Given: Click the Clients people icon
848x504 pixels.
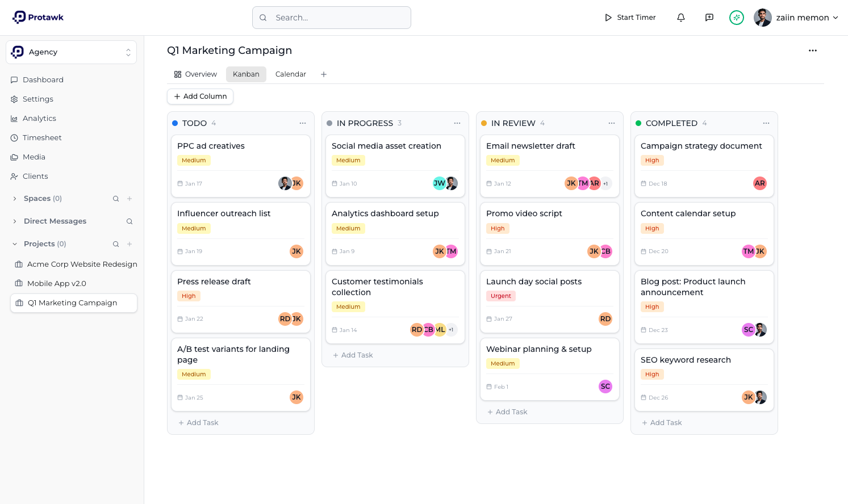Looking at the screenshot, I should click(x=14, y=176).
